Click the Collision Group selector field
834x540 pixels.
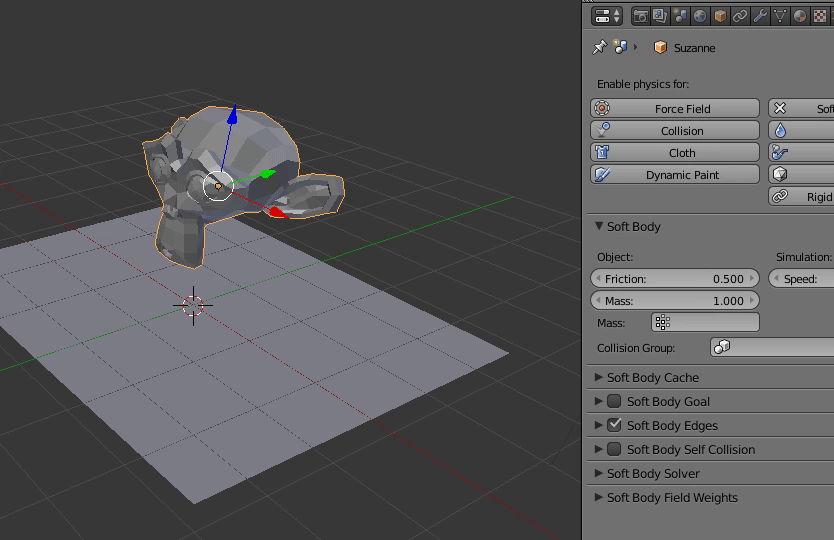(772, 347)
